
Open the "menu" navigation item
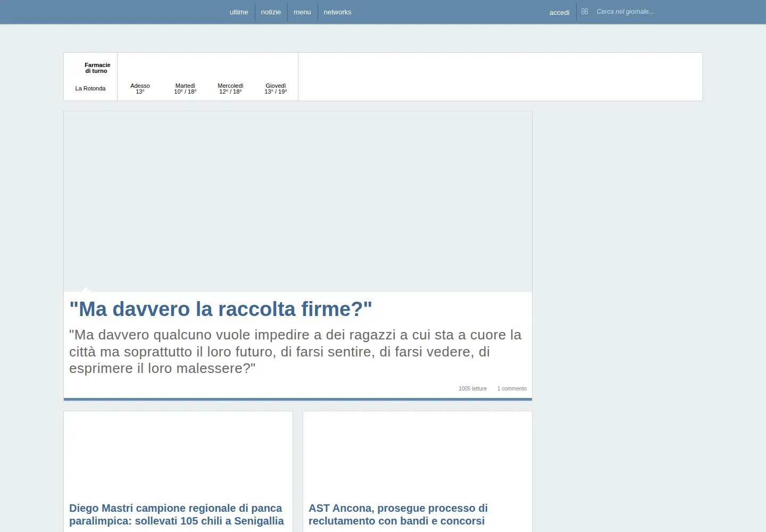(x=302, y=12)
